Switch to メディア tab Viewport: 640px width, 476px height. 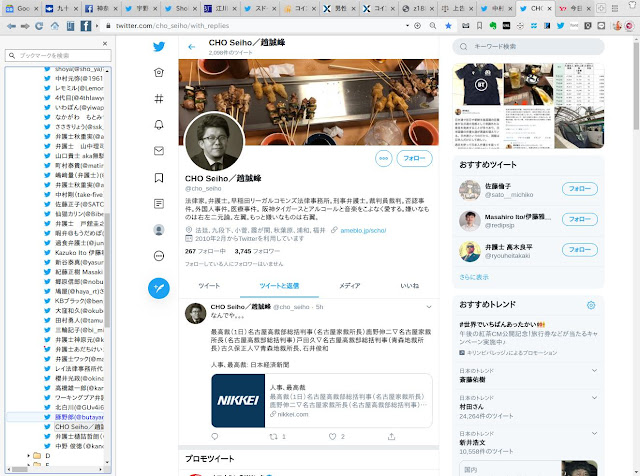tap(349, 286)
